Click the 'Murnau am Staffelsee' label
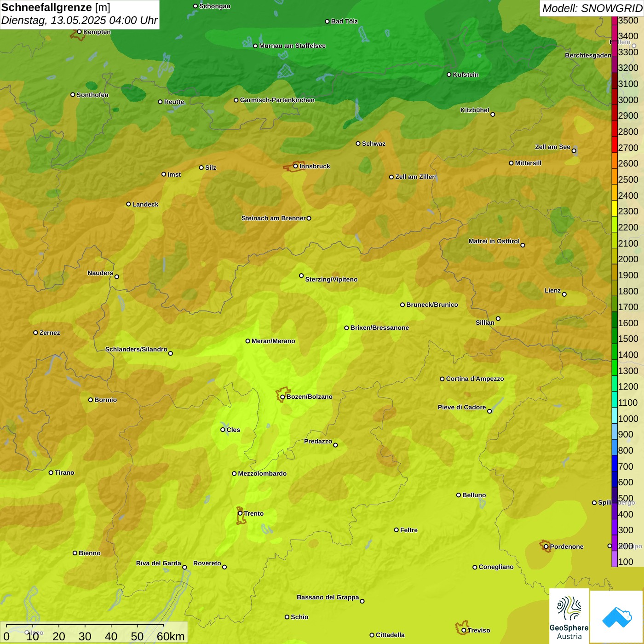 [293, 46]
